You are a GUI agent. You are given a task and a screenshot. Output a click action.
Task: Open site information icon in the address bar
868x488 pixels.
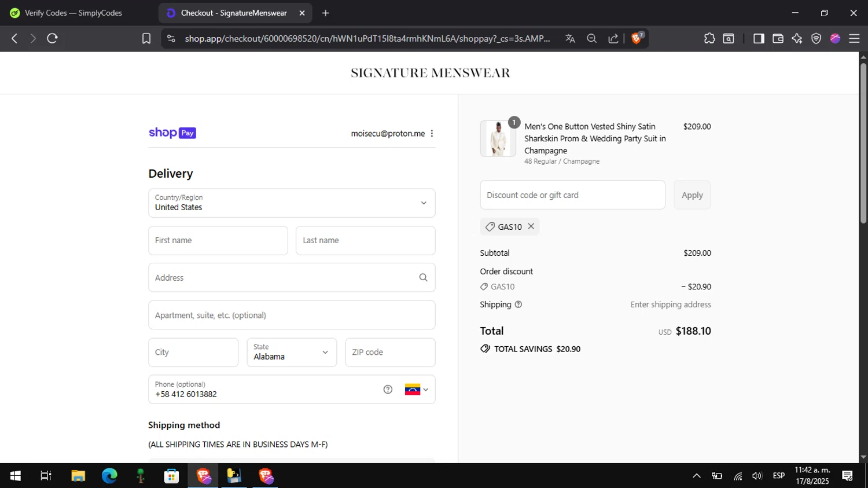click(171, 38)
